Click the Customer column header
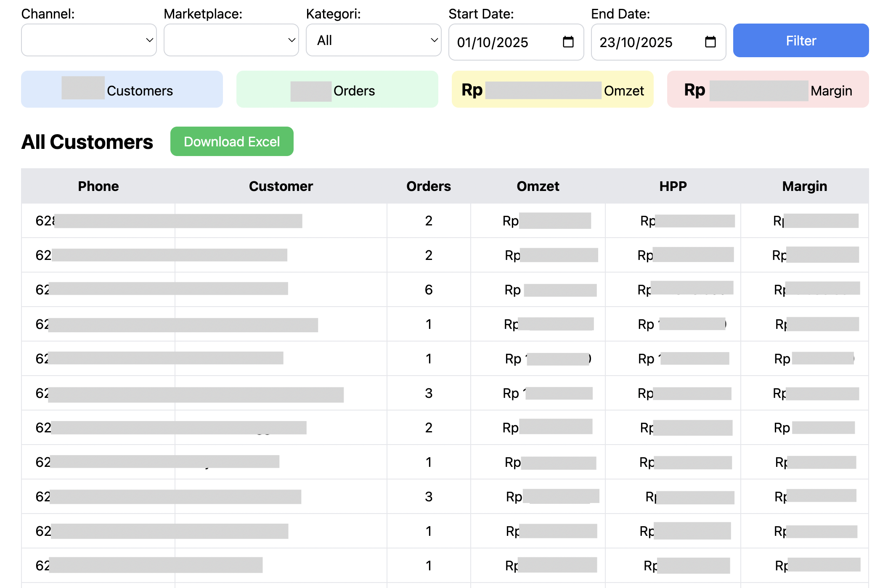Screen dimensions: 880x588 pyautogui.click(x=281, y=186)
